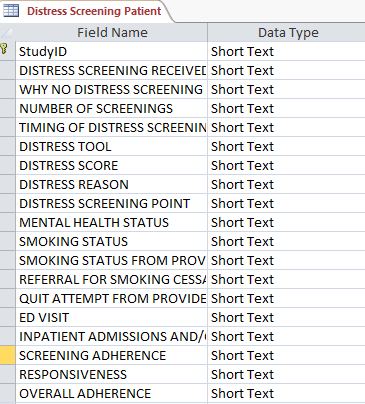Click Short Text cell for WHY NO DISTRESS SCREENING
This screenshot has height=404, width=365.
287,89
